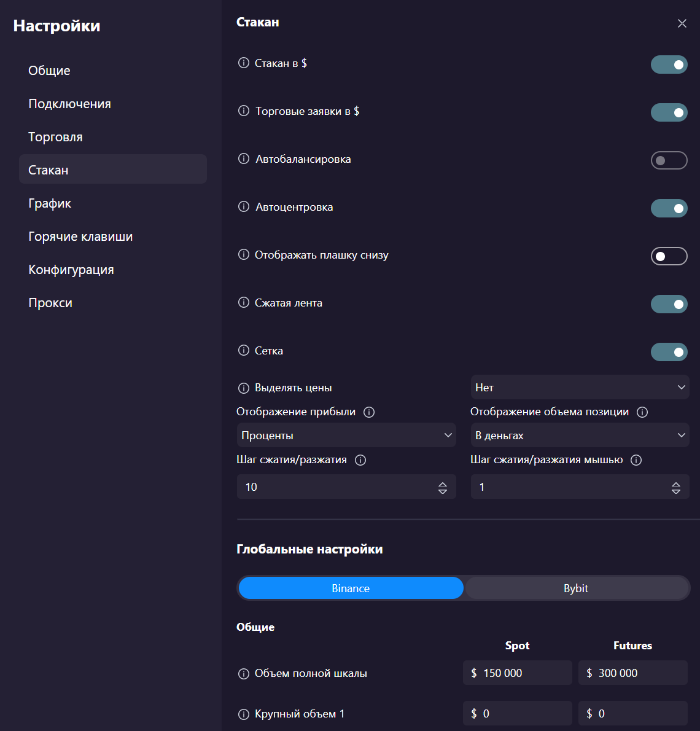Select Binance global settings tab
This screenshot has width=700, height=731.
(351, 588)
